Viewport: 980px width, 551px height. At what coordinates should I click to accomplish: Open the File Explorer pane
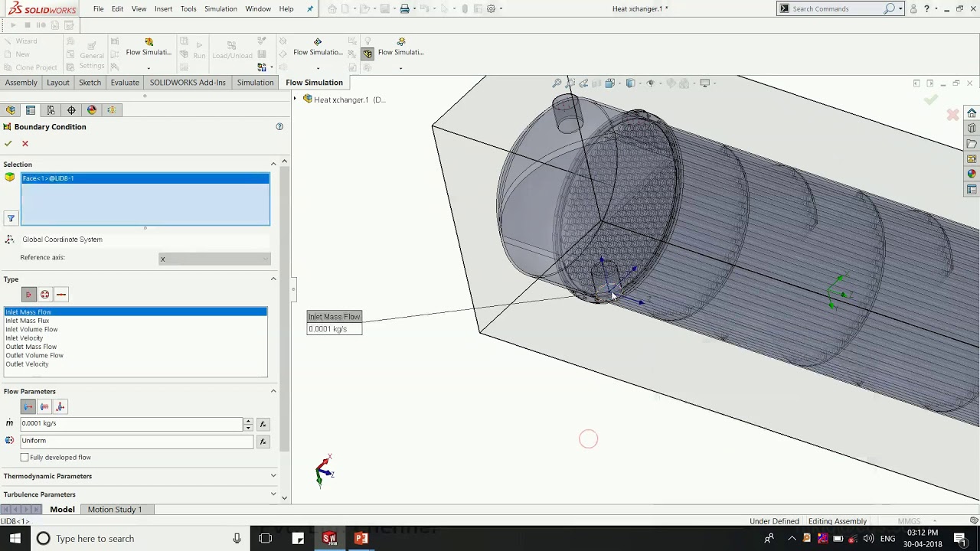(972, 144)
